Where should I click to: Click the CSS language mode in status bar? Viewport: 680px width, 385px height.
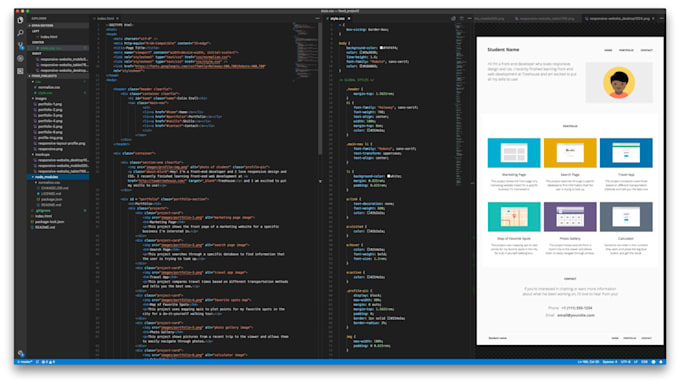[x=644, y=362]
